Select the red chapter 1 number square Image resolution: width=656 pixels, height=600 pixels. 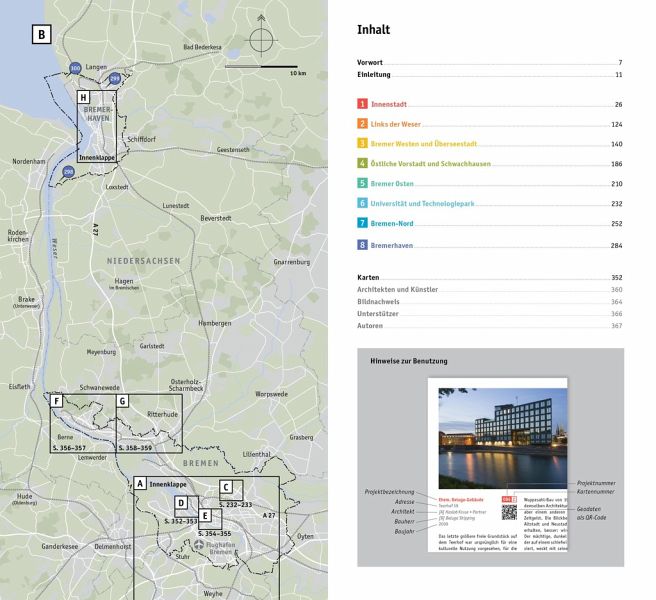(x=363, y=104)
